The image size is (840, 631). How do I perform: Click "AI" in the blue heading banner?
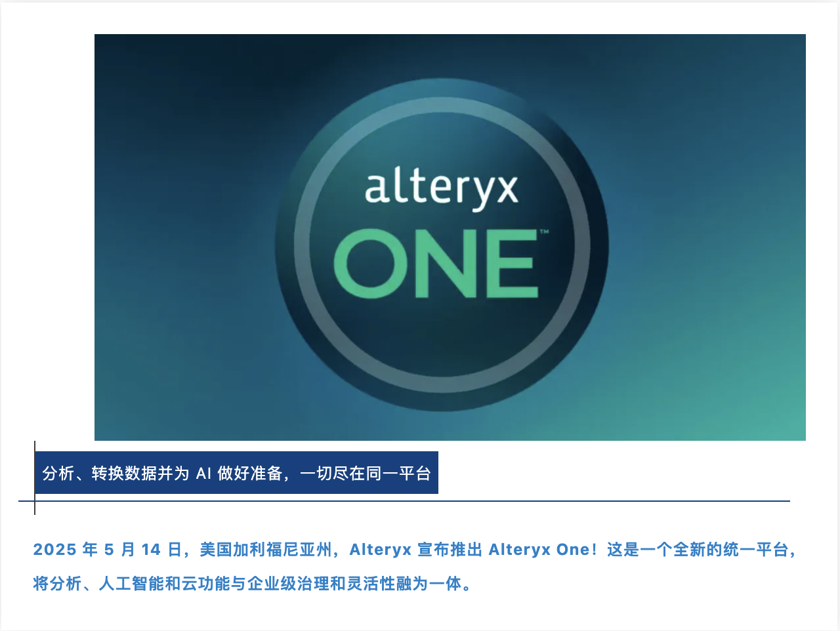pyautogui.click(x=203, y=474)
